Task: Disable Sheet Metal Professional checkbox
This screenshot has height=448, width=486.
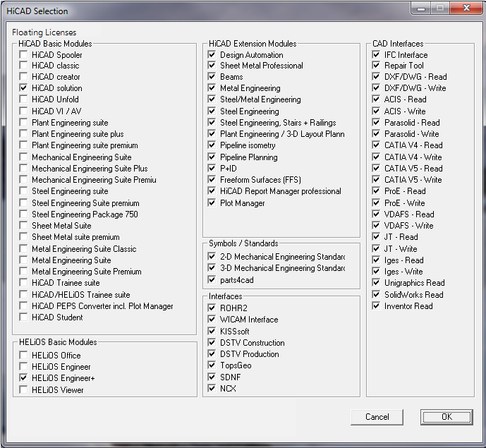Action: 212,66
